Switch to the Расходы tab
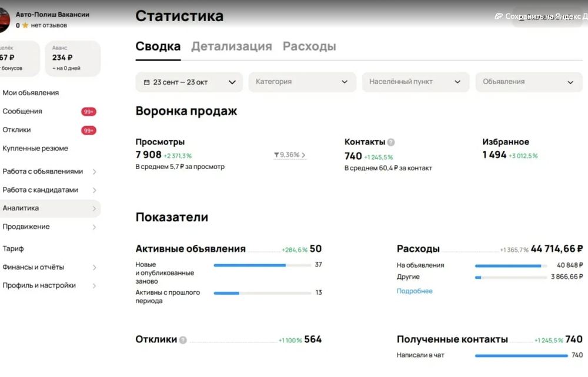The image size is (588, 377). pyautogui.click(x=309, y=46)
